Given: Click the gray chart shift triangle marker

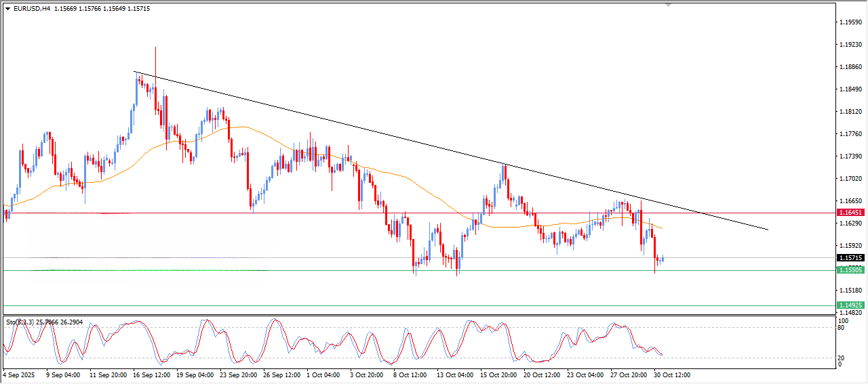Looking at the screenshot, I should 669,5.
